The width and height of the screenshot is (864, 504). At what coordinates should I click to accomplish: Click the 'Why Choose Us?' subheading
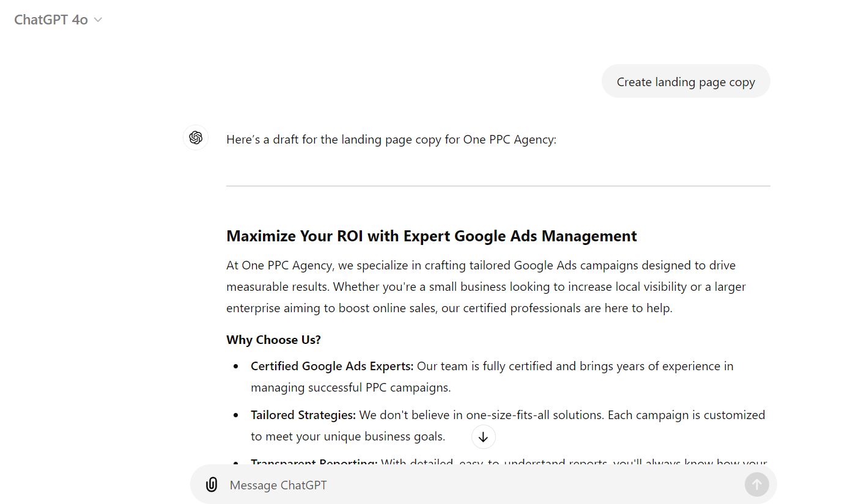pyautogui.click(x=273, y=340)
